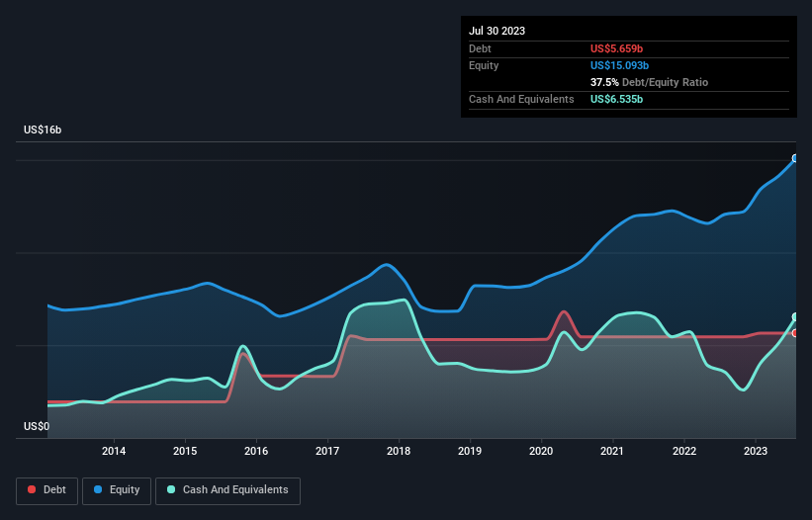Image resolution: width=812 pixels, height=520 pixels.
Task: Click the Jul 30 2023 tooltip date
Action: [x=496, y=31]
